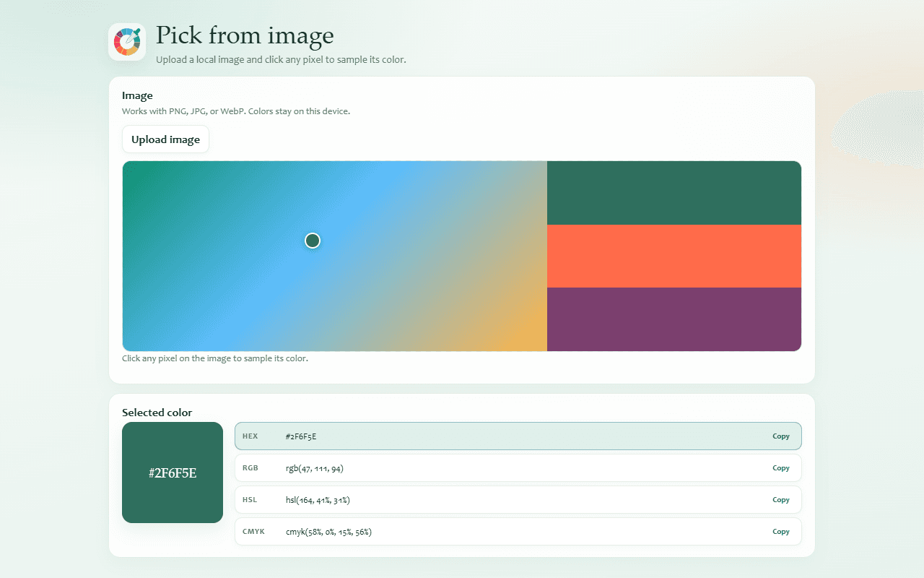Screen dimensions: 924x578
Task: Select the cmyk(58%, 0%, 15%, 56%) row
Action: [x=518, y=532]
